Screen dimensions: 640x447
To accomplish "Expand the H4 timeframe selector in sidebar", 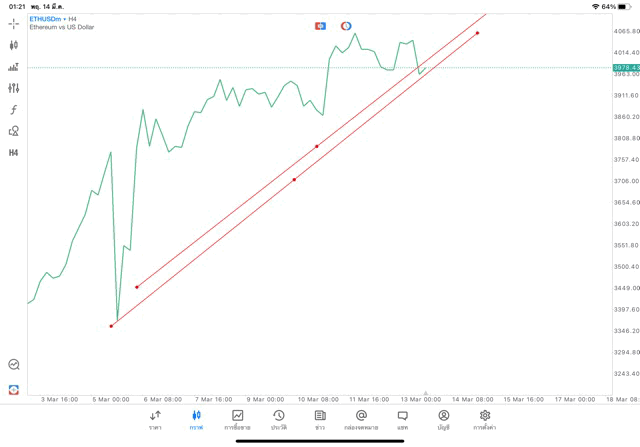I will (14, 153).
